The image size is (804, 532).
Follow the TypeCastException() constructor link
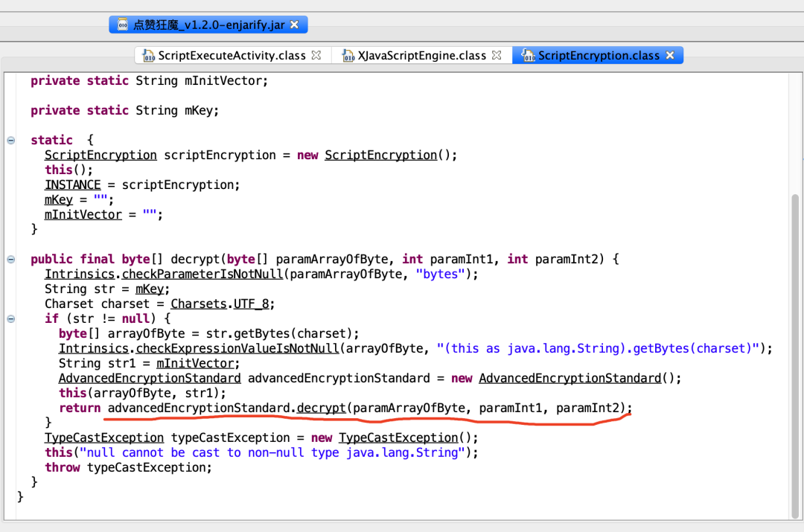[398, 438]
